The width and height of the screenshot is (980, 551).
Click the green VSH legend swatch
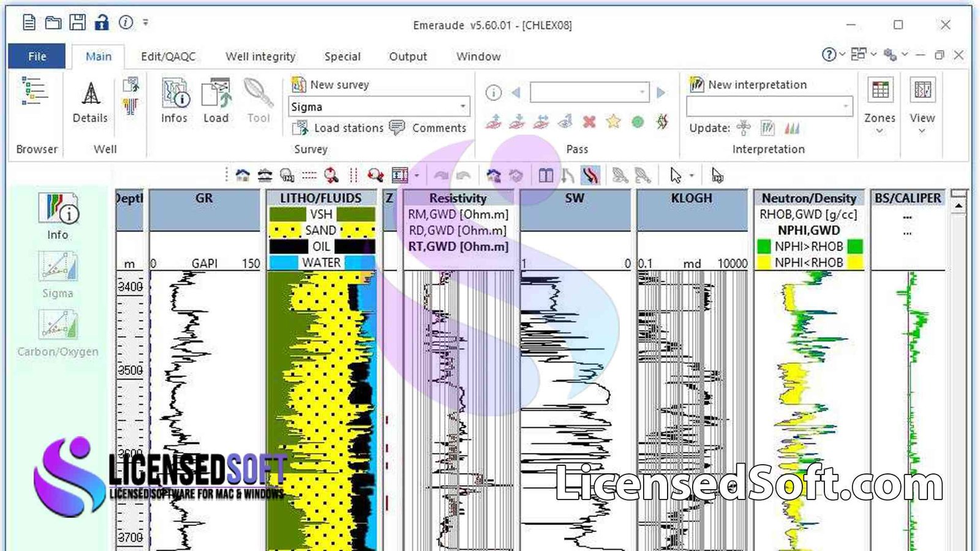coord(287,214)
